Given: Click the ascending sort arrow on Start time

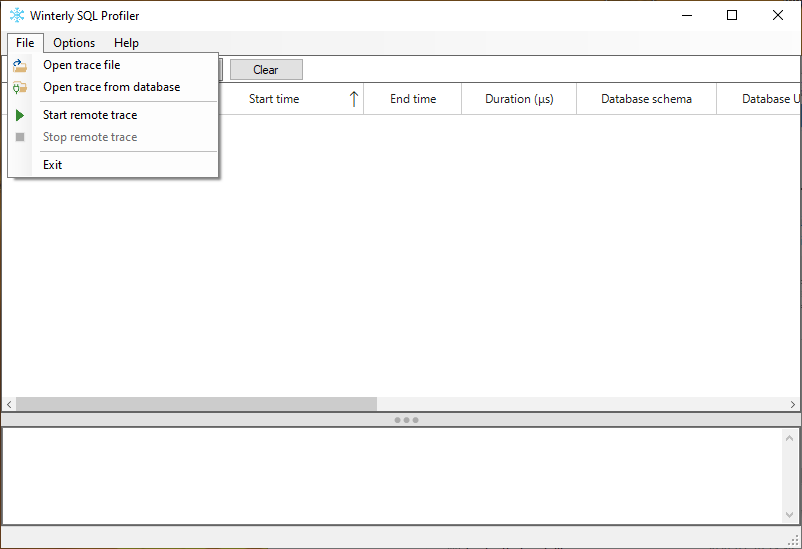Looking at the screenshot, I should [x=353, y=99].
